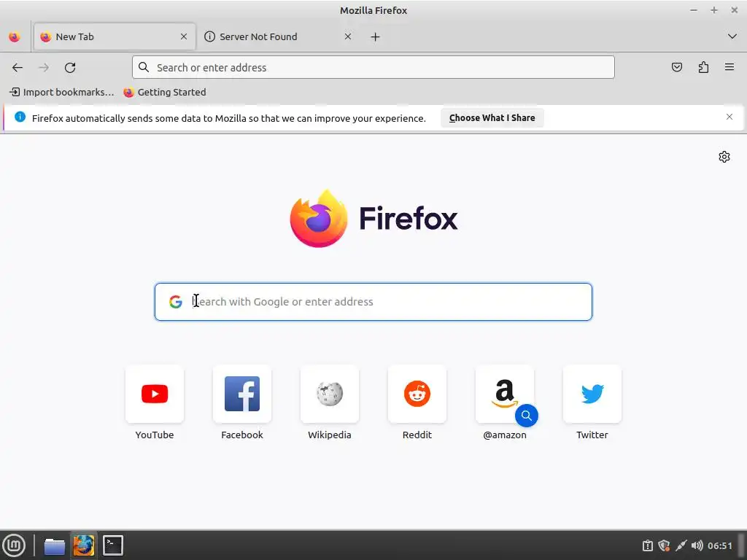747x560 pixels.
Task: Click the Firefox taskbar icon
Action: point(84,545)
